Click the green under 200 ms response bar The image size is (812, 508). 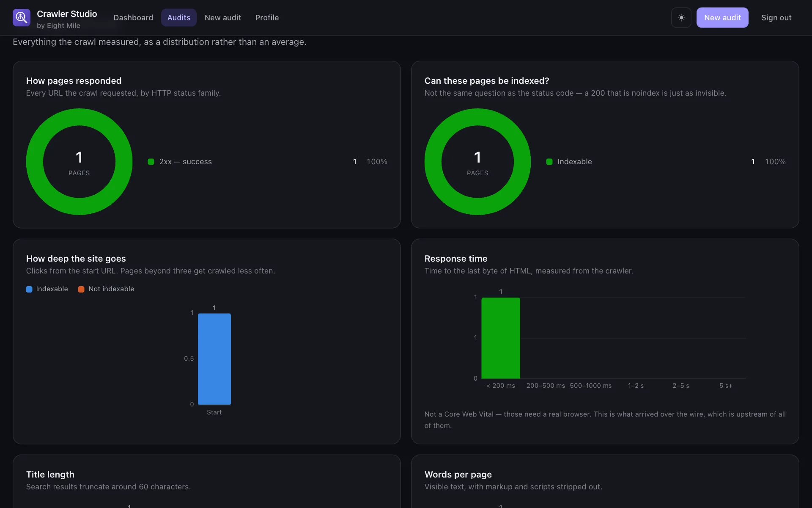(501, 338)
